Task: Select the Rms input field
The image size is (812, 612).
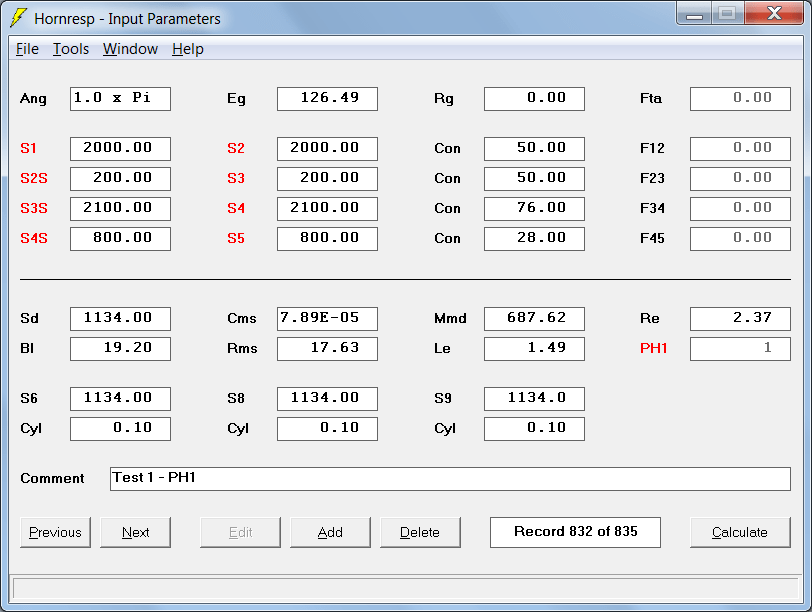Action: coord(327,349)
